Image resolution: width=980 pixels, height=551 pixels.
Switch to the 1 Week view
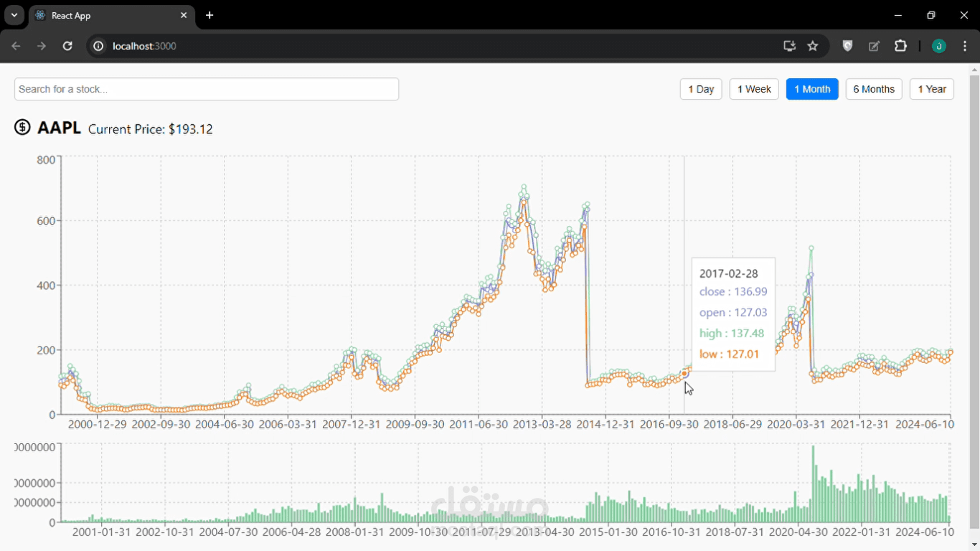click(753, 89)
